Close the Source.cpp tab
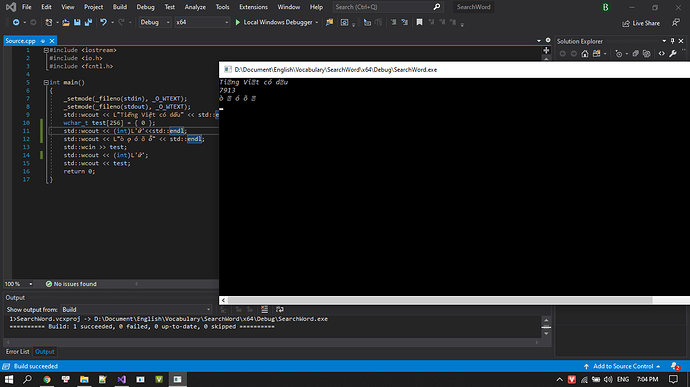 [x=52, y=41]
